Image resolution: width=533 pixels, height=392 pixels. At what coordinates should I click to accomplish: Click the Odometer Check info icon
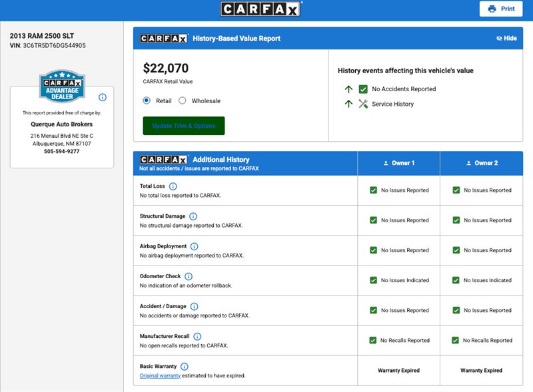tap(189, 276)
